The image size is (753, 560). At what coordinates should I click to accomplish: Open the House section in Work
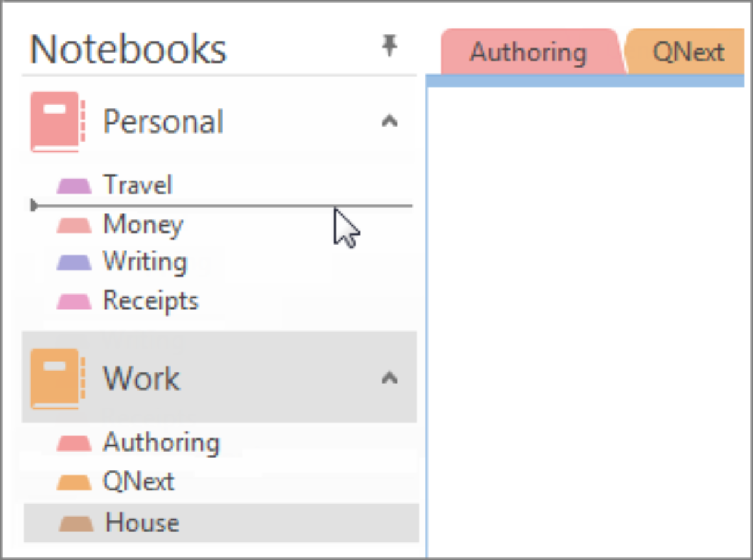pyautogui.click(x=142, y=522)
